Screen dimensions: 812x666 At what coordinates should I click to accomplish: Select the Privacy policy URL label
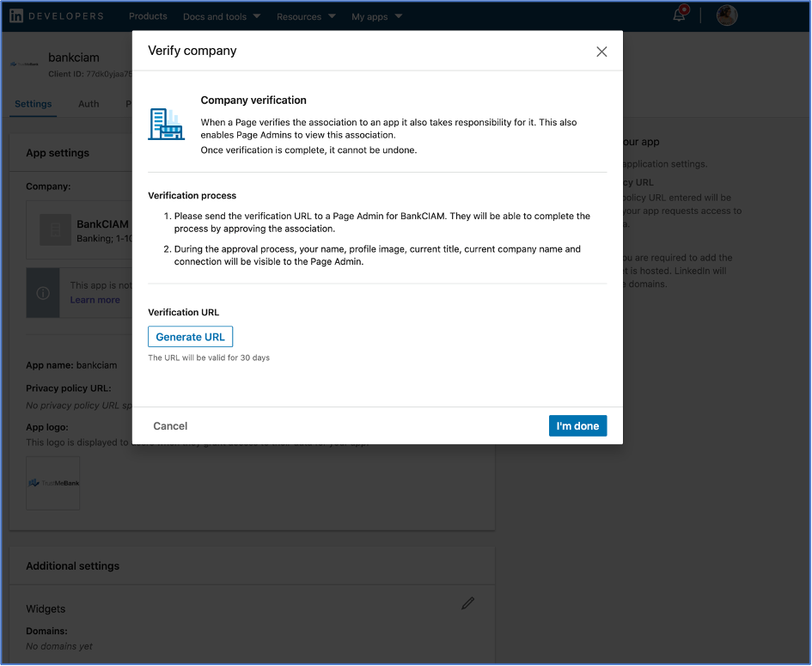[69, 388]
